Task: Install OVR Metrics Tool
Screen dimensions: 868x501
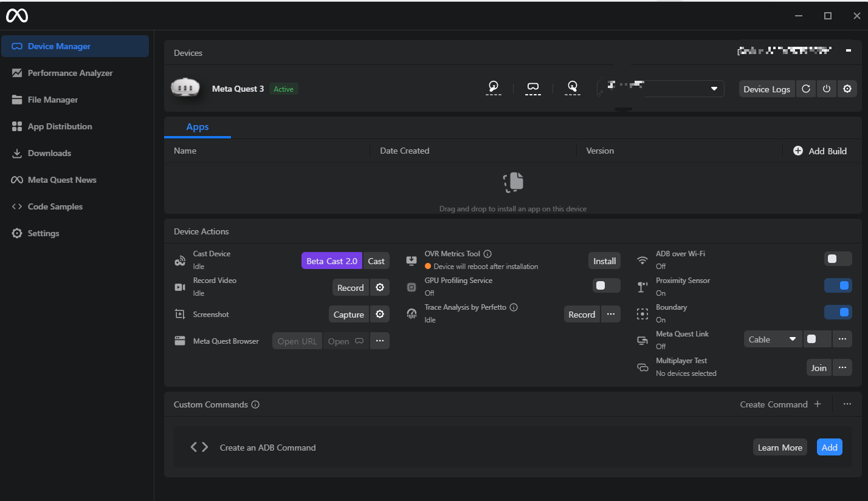Action: point(605,261)
